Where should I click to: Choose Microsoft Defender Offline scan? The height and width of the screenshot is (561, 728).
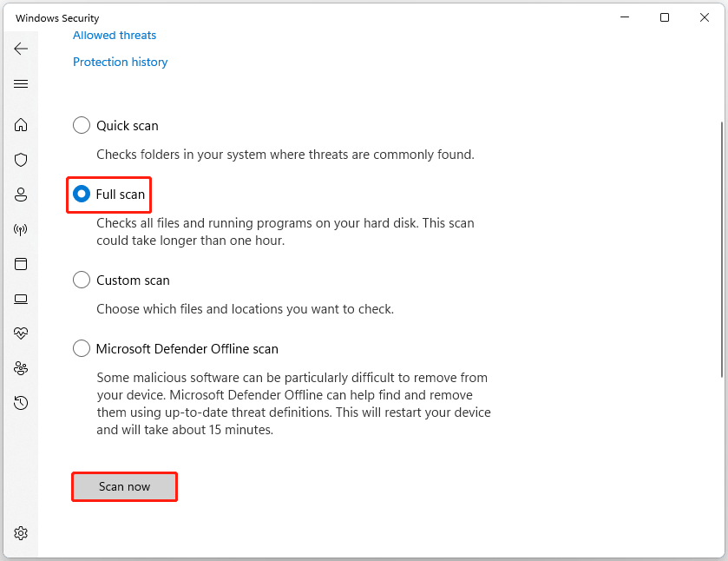point(81,348)
